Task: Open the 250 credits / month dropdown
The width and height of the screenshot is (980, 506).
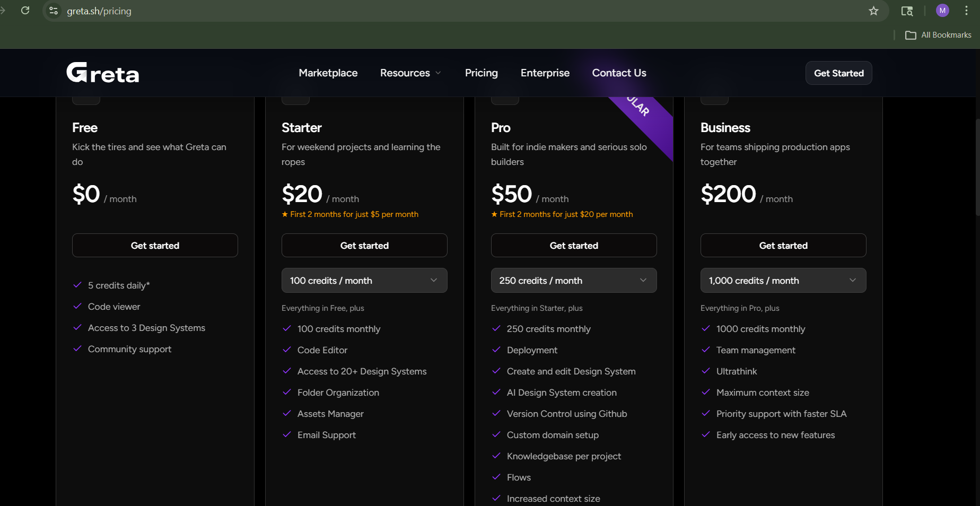Action: 574,281
